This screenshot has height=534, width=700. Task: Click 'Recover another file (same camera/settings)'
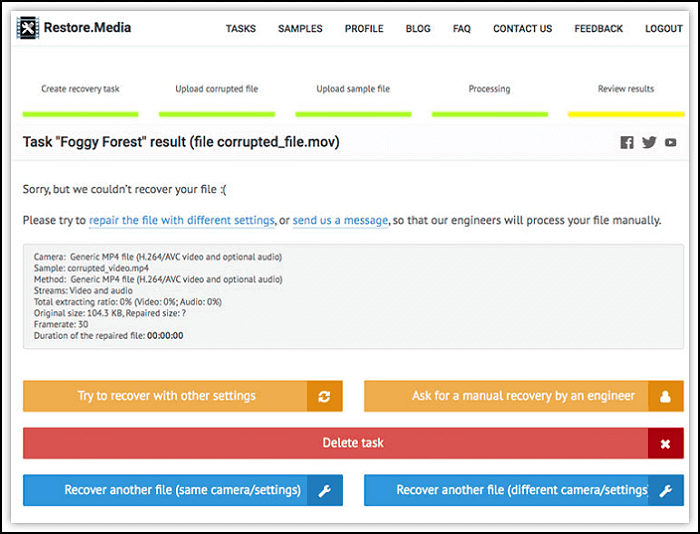click(x=183, y=490)
